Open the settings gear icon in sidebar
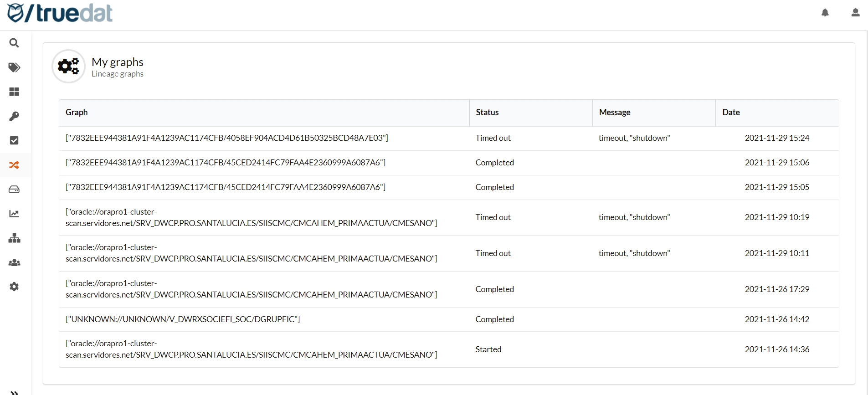This screenshot has height=395, width=868. coord(14,287)
